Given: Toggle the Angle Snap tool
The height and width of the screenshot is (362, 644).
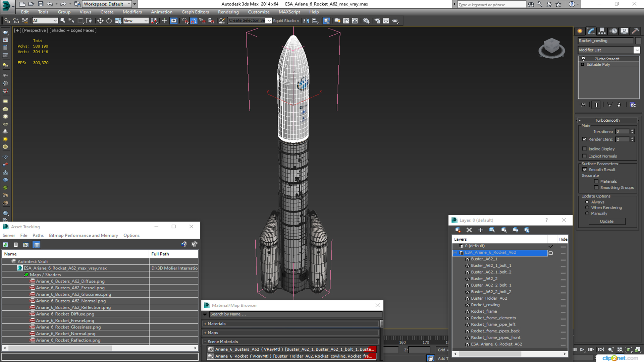Looking at the screenshot, I should (x=194, y=21).
